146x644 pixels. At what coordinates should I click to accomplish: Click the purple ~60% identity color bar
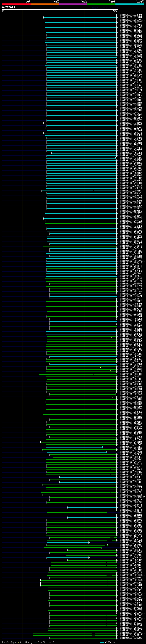click(73, 4)
